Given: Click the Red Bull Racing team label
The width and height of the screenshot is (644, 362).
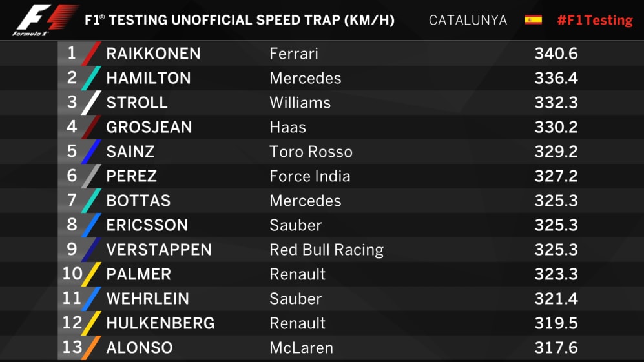Looking at the screenshot, I should (x=326, y=250).
